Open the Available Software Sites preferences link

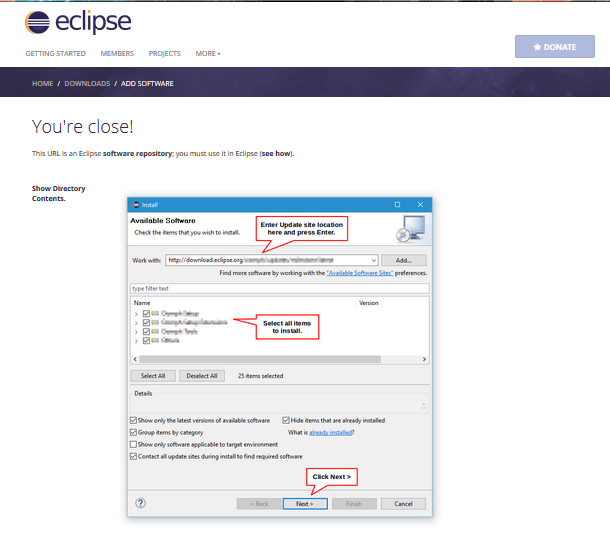coord(359,273)
